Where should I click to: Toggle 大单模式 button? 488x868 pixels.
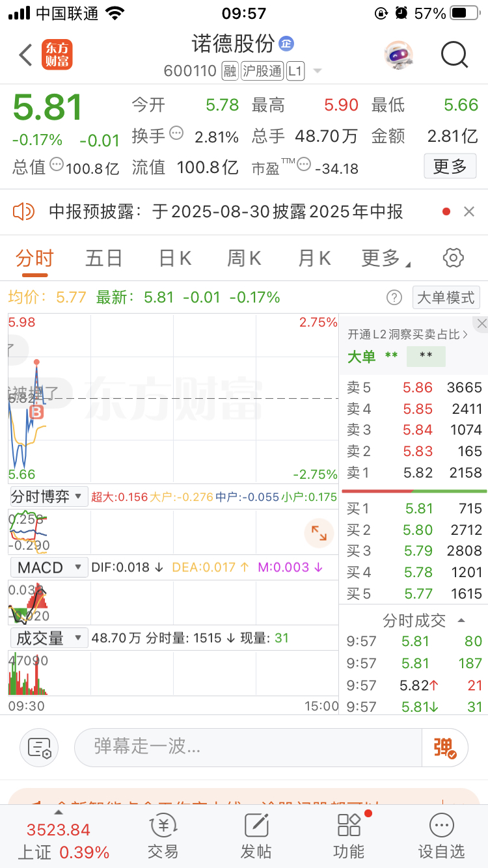(446, 297)
